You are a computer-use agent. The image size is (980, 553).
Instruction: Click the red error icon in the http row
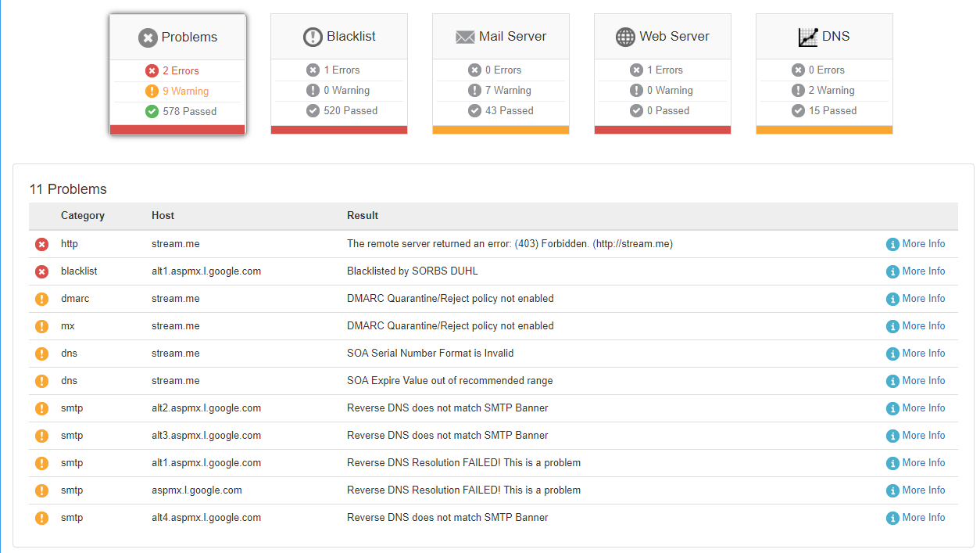pos(42,245)
